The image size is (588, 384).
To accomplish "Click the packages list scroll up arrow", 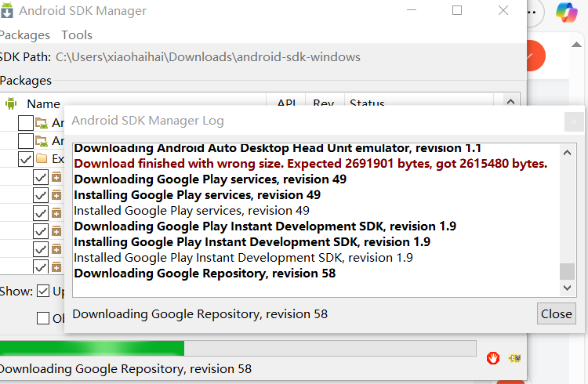I will (510, 102).
